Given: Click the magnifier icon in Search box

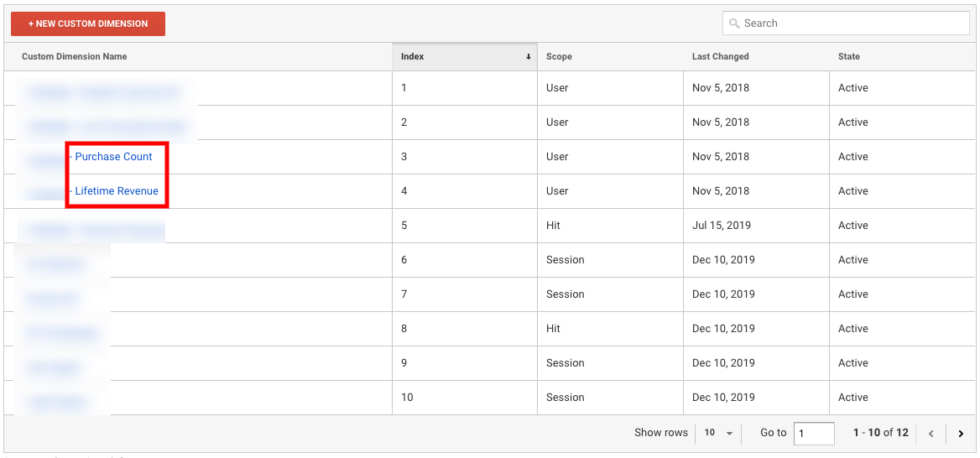Looking at the screenshot, I should point(734,23).
